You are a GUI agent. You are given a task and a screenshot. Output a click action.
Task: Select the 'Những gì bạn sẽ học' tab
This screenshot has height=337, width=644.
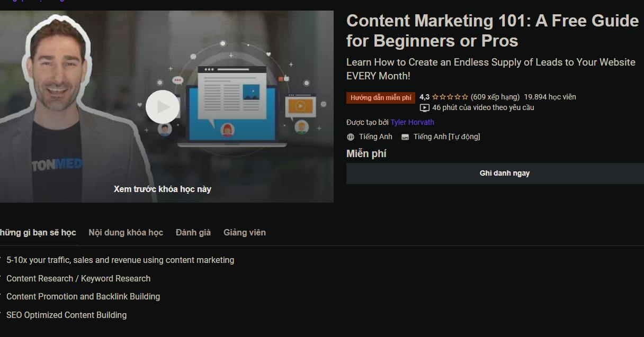38,232
